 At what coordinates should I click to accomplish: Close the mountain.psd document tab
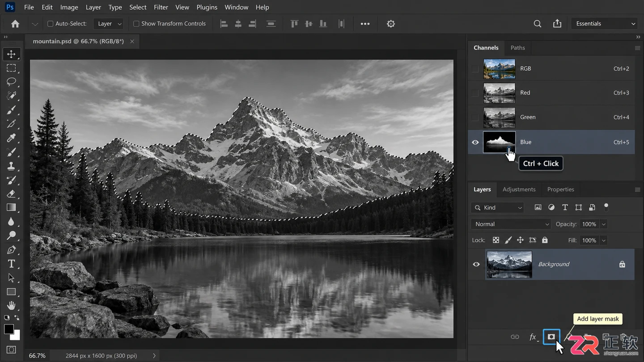132,41
